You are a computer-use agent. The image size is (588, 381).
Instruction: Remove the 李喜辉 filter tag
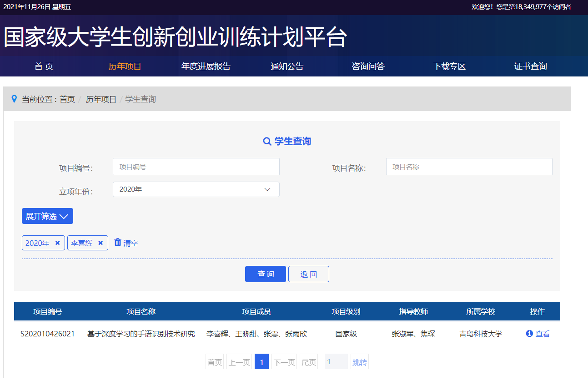[x=101, y=243]
